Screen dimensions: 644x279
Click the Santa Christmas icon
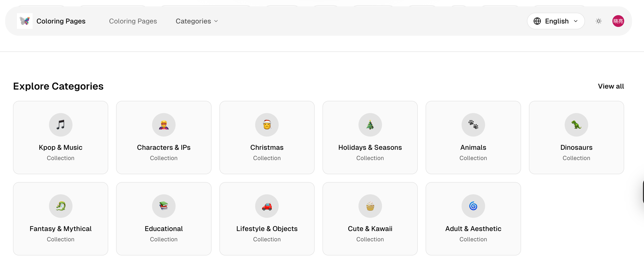pyautogui.click(x=267, y=125)
